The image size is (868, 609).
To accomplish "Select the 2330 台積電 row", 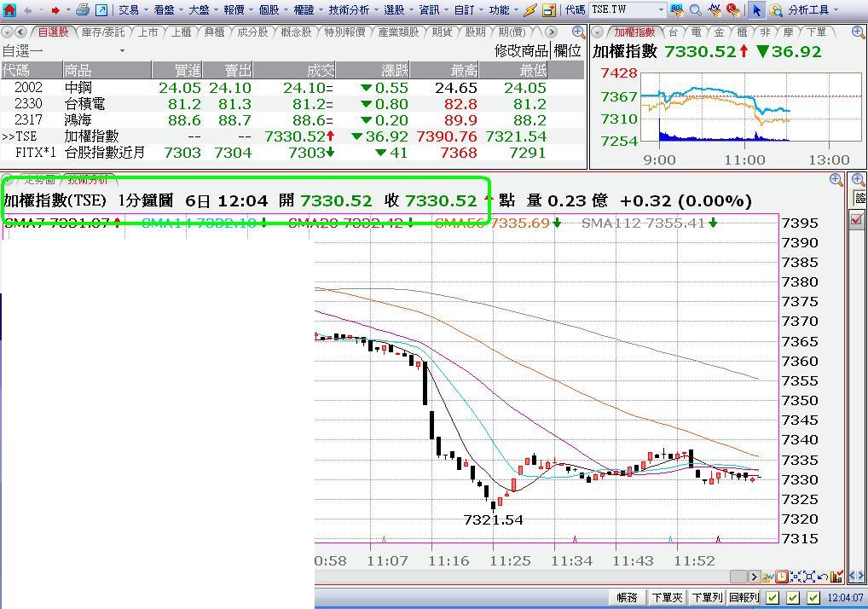I will [x=292, y=104].
